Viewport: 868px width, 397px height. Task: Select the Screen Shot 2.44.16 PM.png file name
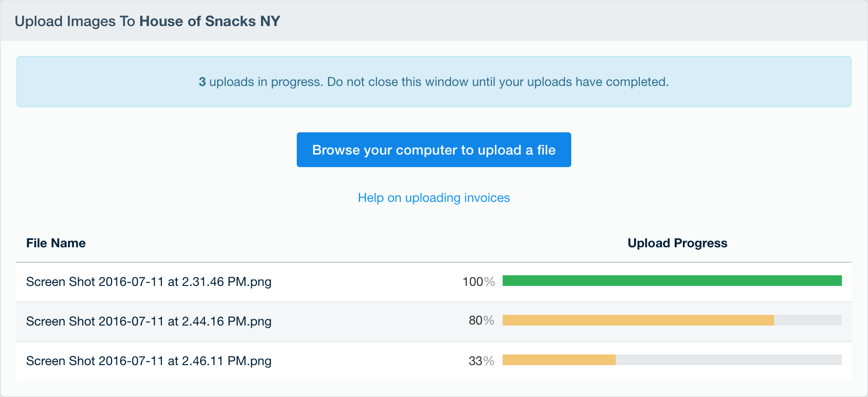[148, 321]
